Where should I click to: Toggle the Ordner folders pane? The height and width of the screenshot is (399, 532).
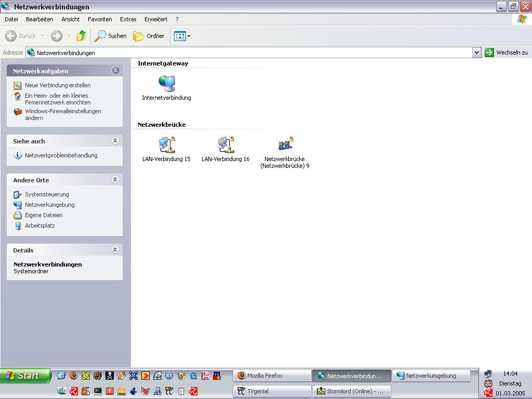(x=149, y=36)
